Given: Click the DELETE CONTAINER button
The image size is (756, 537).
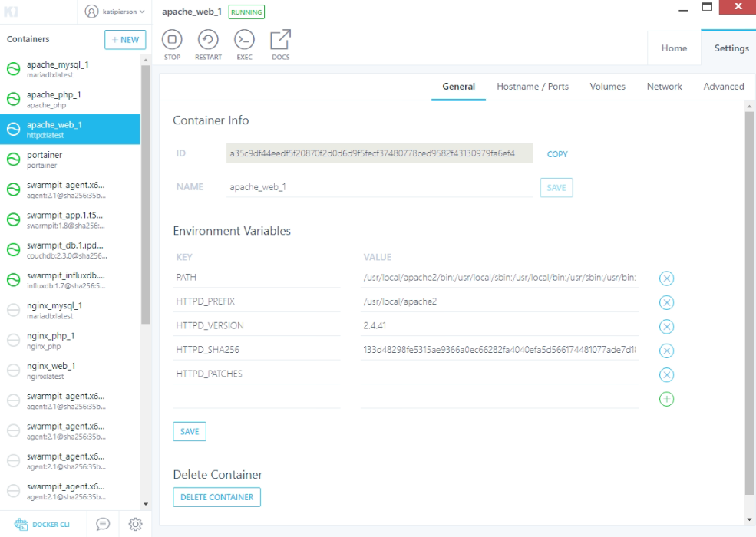Looking at the screenshot, I should (216, 497).
